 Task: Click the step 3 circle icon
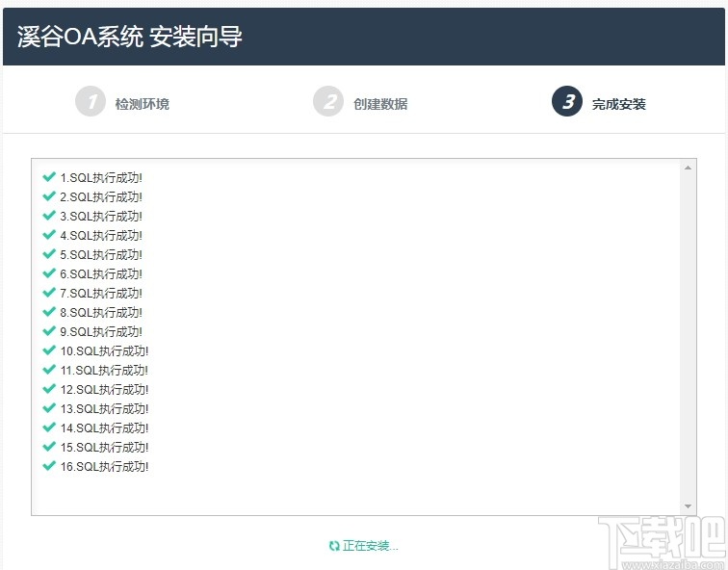click(567, 101)
